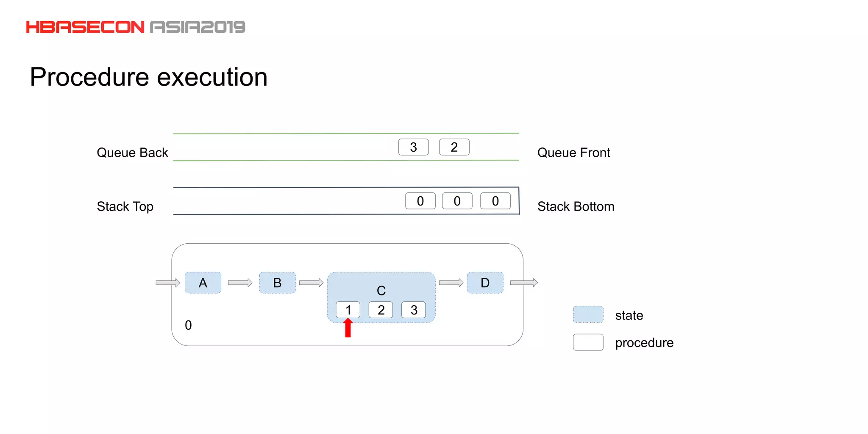Click procedure 2 inside state C

point(381,310)
